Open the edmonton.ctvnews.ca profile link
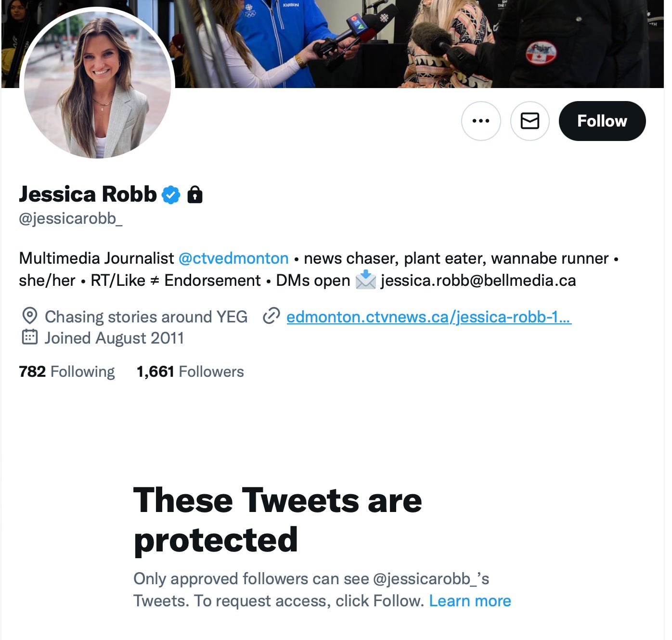This screenshot has height=640, width=672. pos(429,317)
